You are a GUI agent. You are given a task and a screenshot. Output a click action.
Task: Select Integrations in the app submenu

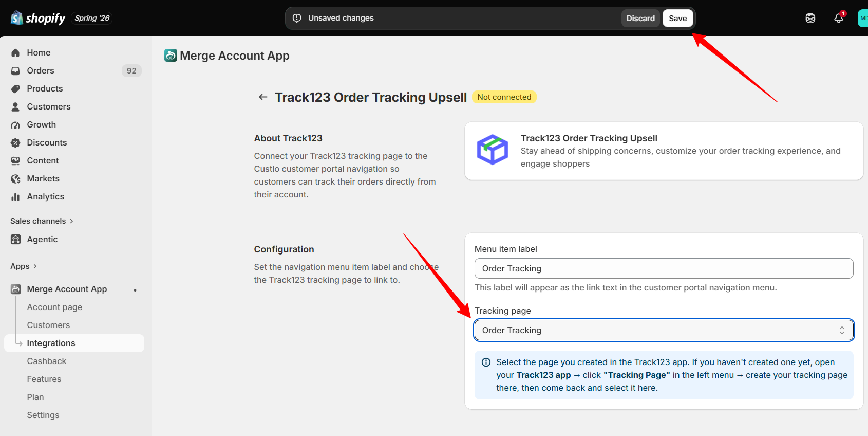(x=74, y=343)
